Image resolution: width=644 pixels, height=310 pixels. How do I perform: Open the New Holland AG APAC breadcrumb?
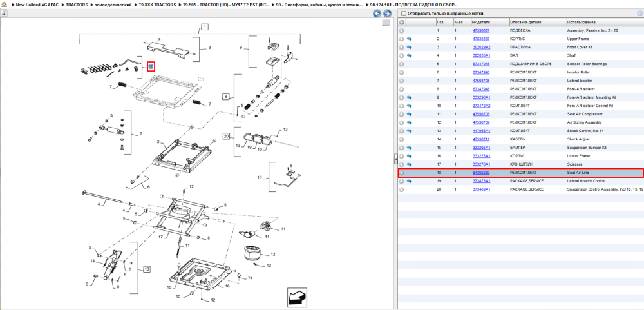pyautogui.click(x=37, y=5)
